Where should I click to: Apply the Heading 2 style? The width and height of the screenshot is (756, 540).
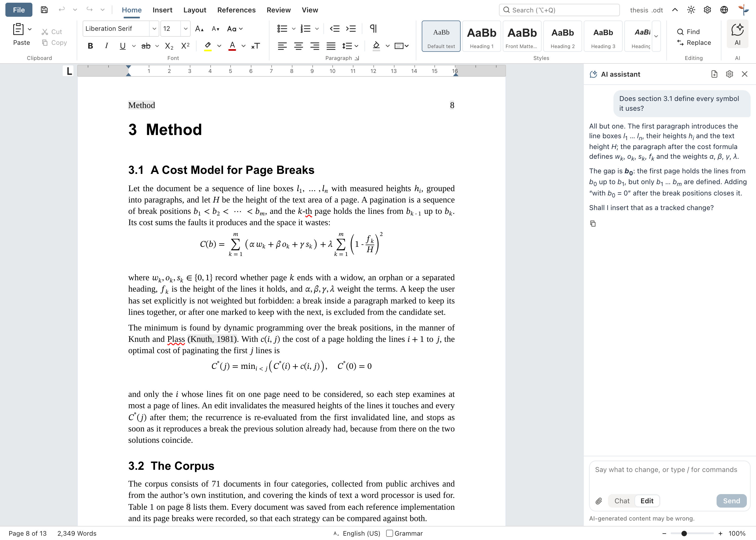pyautogui.click(x=562, y=36)
